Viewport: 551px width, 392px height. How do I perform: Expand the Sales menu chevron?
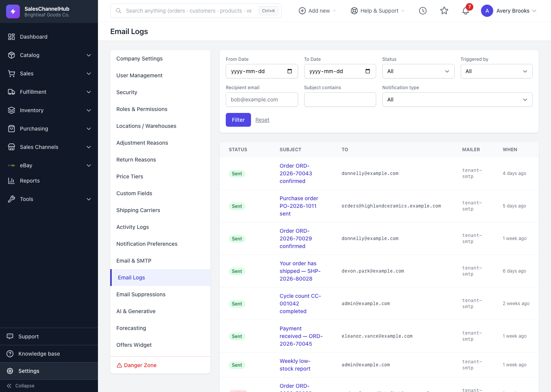click(89, 73)
